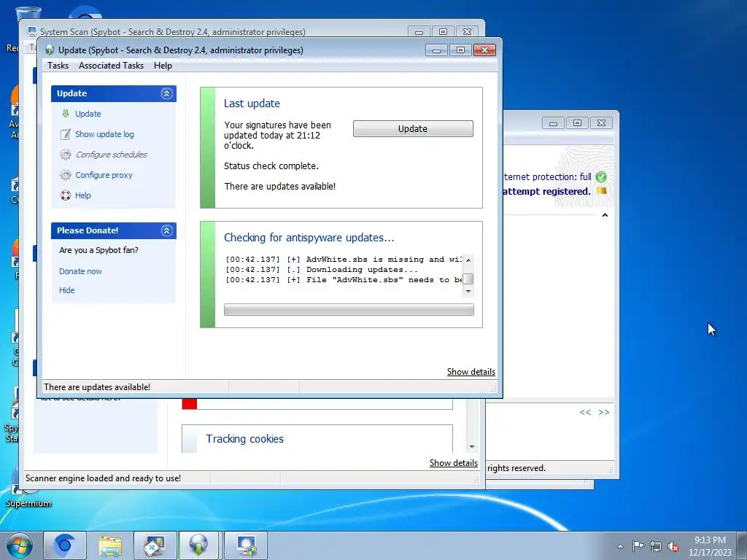Image resolution: width=747 pixels, height=560 pixels.
Task: Open the Windows Start button
Action: pyautogui.click(x=20, y=545)
